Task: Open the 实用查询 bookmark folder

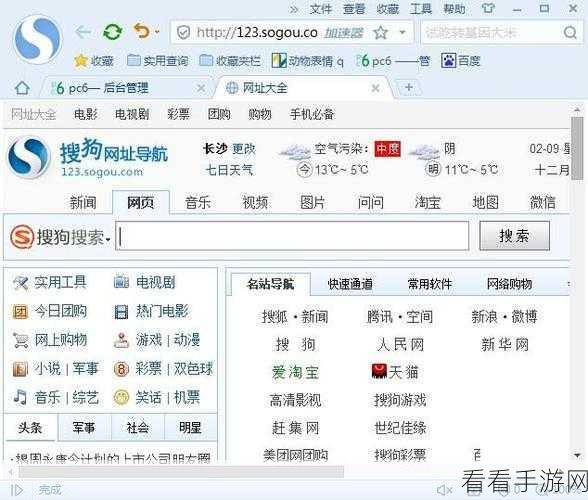Action: [158, 60]
